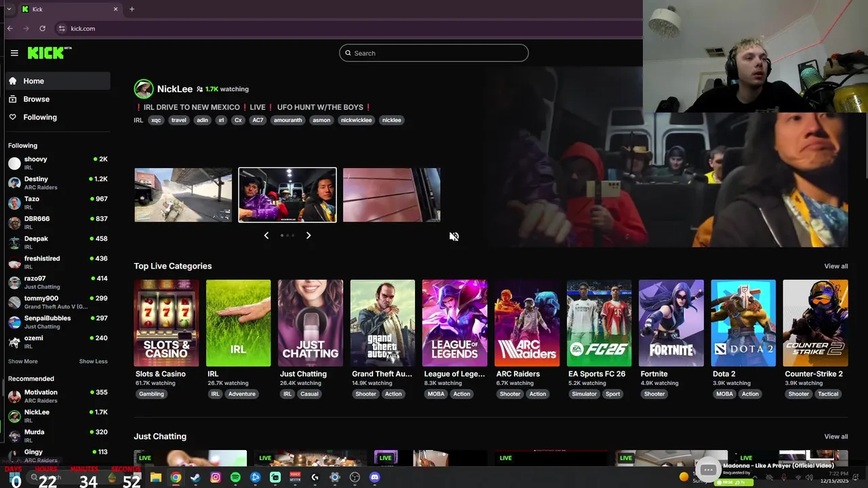
Task: Collapse following list with Show Less
Action: tap(94, 361)
